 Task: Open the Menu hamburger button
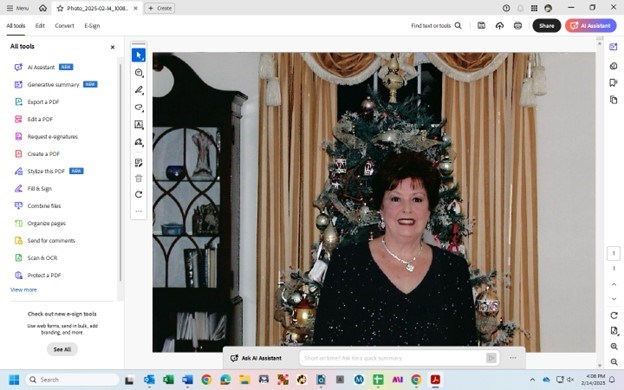click(x=18, y=8)
